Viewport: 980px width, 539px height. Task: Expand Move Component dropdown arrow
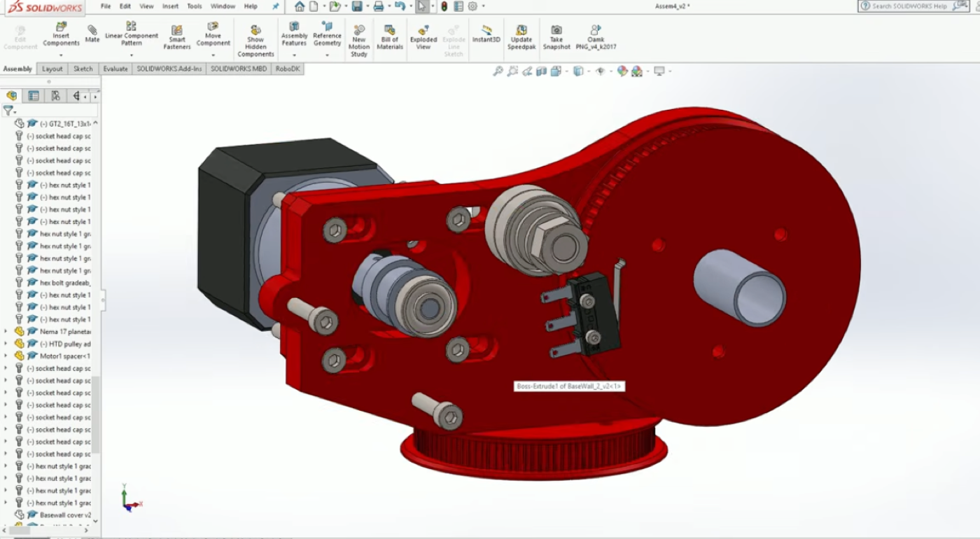pos(213,55)
